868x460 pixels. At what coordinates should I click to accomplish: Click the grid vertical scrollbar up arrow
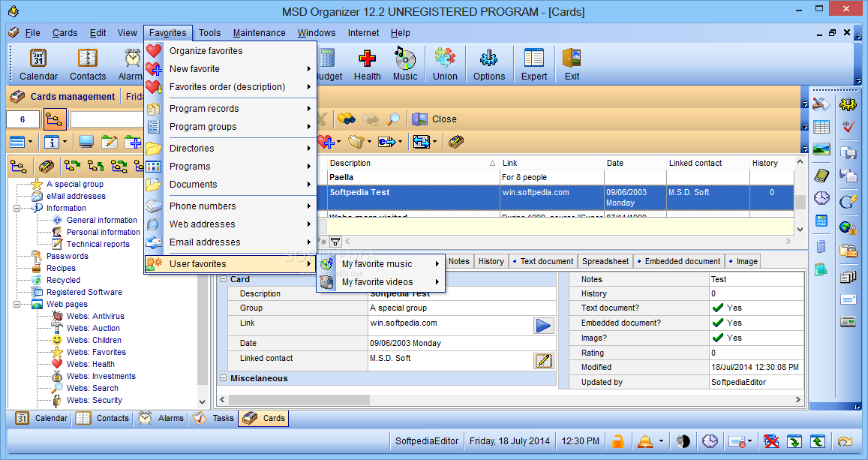pos(800,162)
